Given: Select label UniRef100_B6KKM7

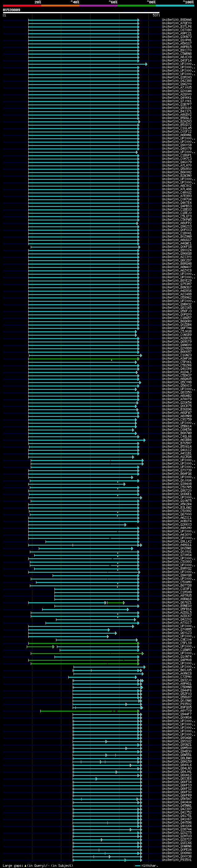Looking at the screenshot, I should [x=177, y=352].
